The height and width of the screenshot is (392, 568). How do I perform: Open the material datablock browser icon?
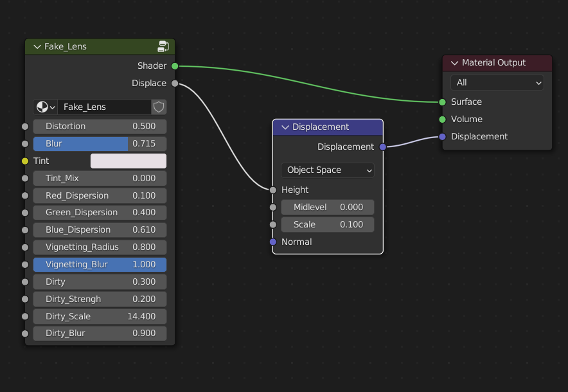pyautogui.click(x=42, y=107)
